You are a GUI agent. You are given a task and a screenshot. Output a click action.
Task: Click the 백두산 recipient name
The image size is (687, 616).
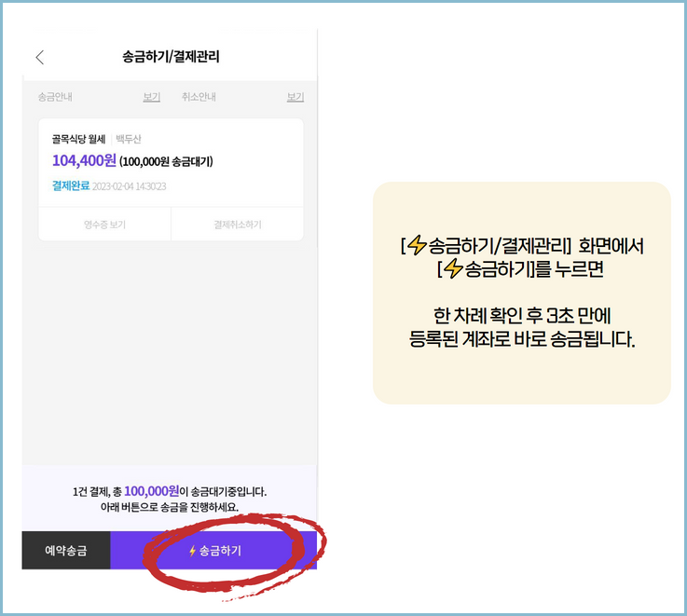click(129, 140)
